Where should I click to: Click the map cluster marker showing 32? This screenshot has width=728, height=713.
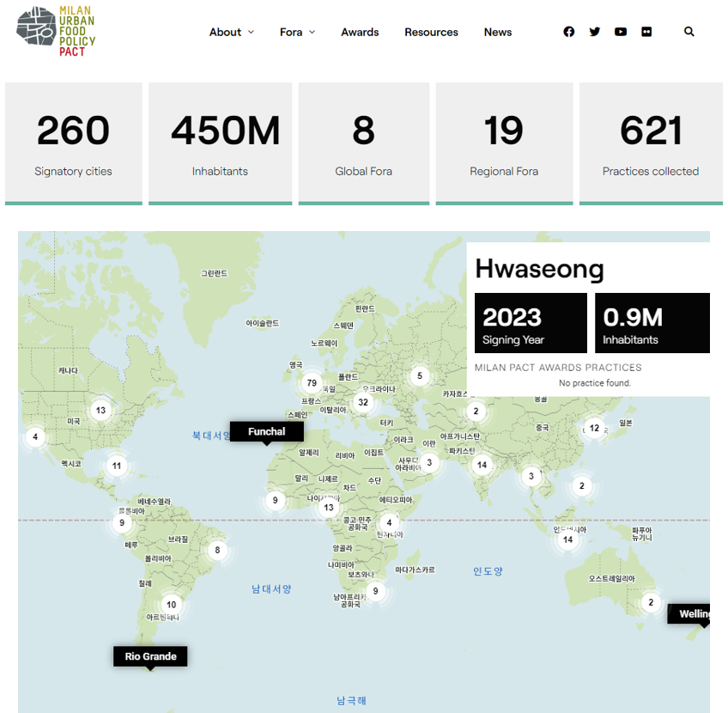(363, 402)
